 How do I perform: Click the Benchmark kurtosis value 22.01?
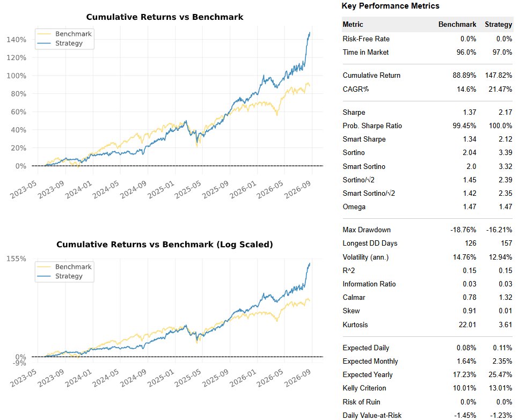coord(467,325)
